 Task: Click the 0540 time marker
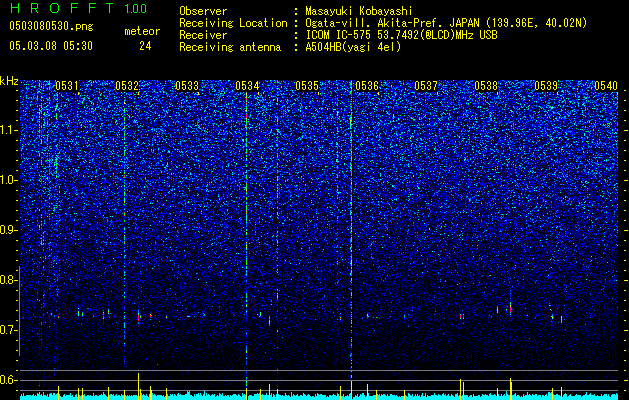(606, 86)
